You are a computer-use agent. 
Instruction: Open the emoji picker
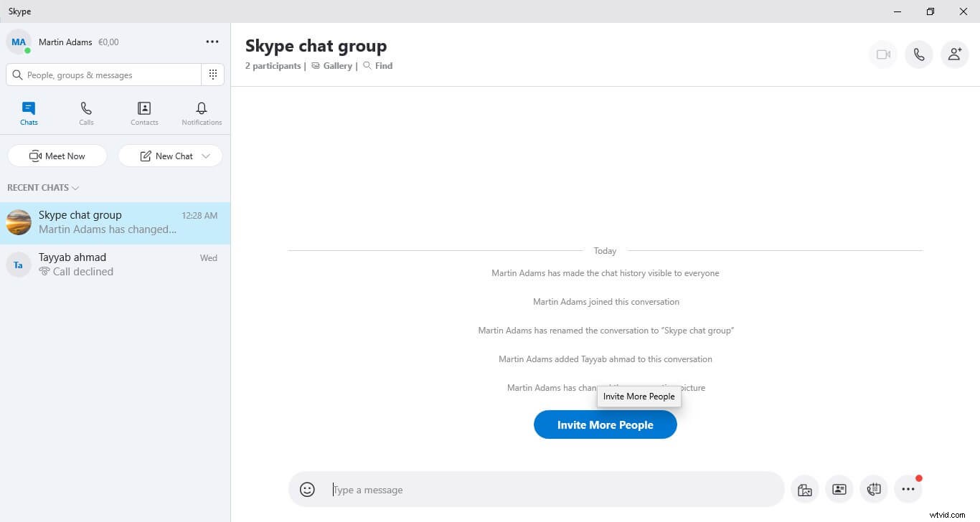click(307, 489)
